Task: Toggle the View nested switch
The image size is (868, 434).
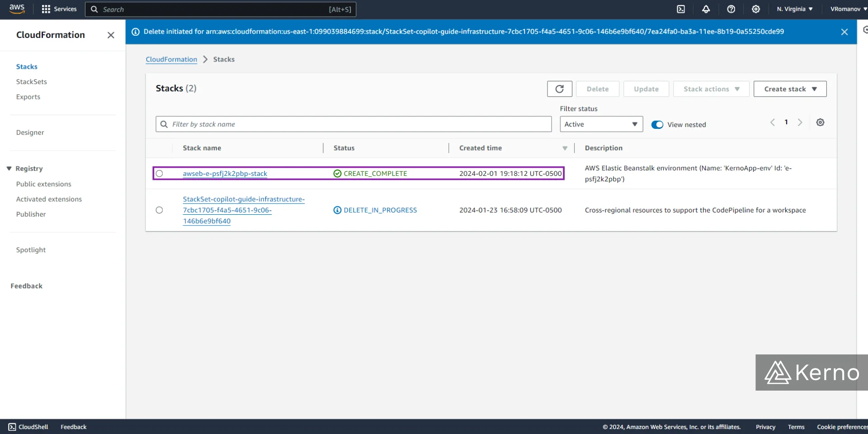Action: click(657, 125)
